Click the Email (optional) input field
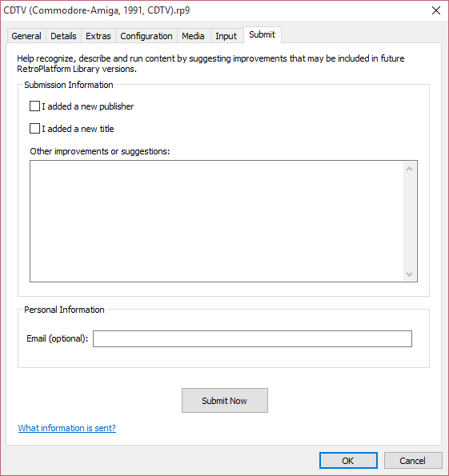This screenshot has width=449, height=476. click(x=252, y=338)
